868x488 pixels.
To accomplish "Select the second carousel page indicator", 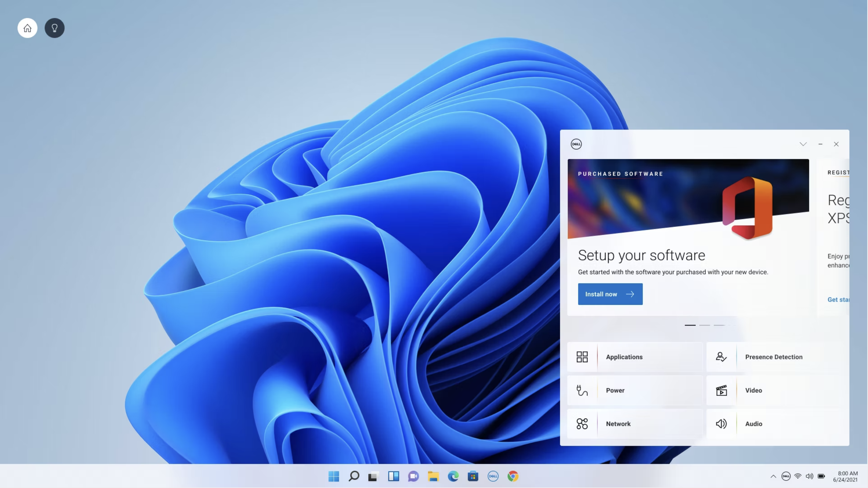I will (704, 325).
